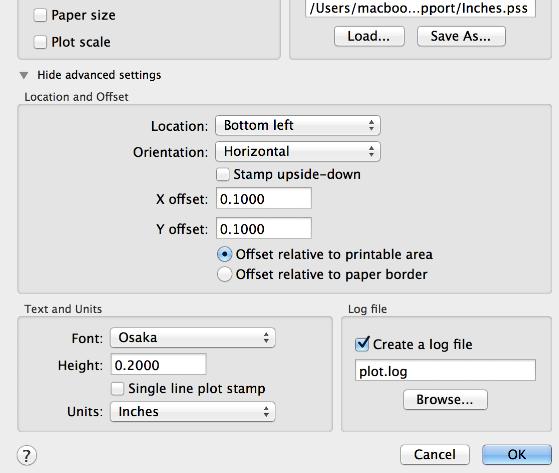Screen dimensions: 559x473
Task: Click the Browse... button for log file
Action: tap(445, 400)
